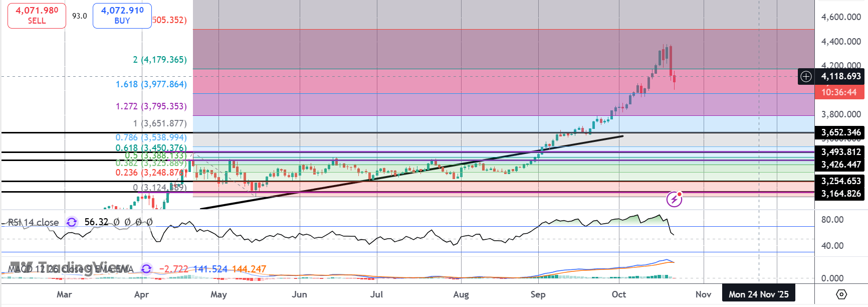Image resolution: width=868 pixels, height=307 pixels.
Task: Click the Mon 24 Nov '25 date label
Action: (758, 294)
